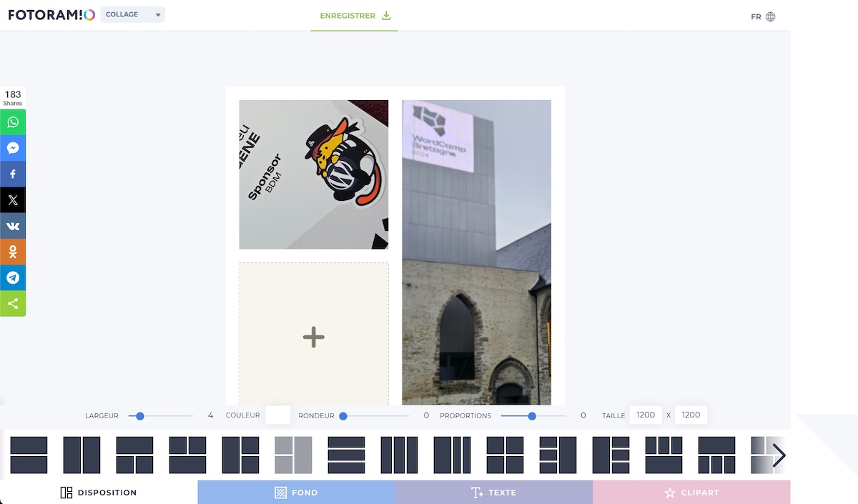858x504 pixels.
Task: Click the Proportions slider handle
Action: 532,415
